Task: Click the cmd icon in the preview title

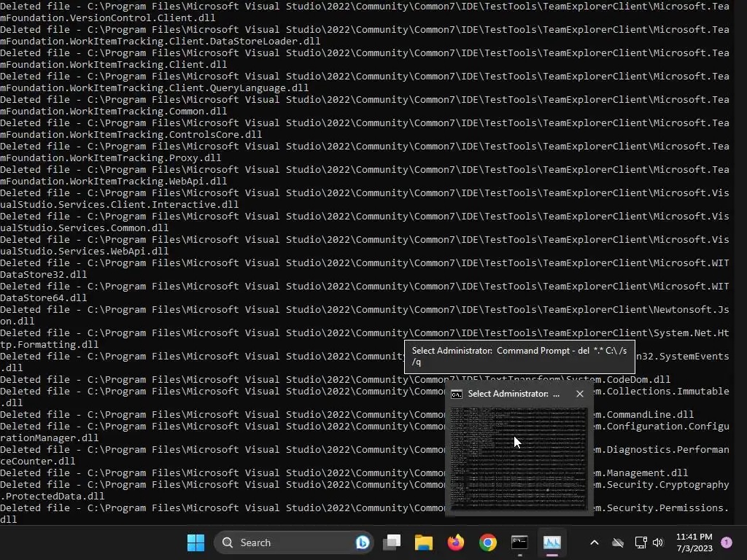Action: pyautogui.click(x=457, y=394)
